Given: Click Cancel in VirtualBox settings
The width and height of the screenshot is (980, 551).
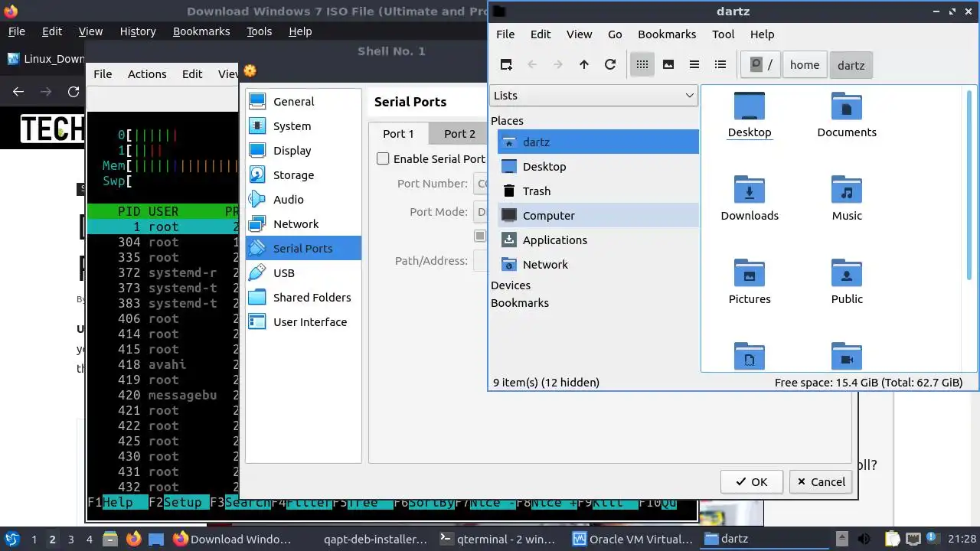Looking at the screenshot, I should 821,481.
